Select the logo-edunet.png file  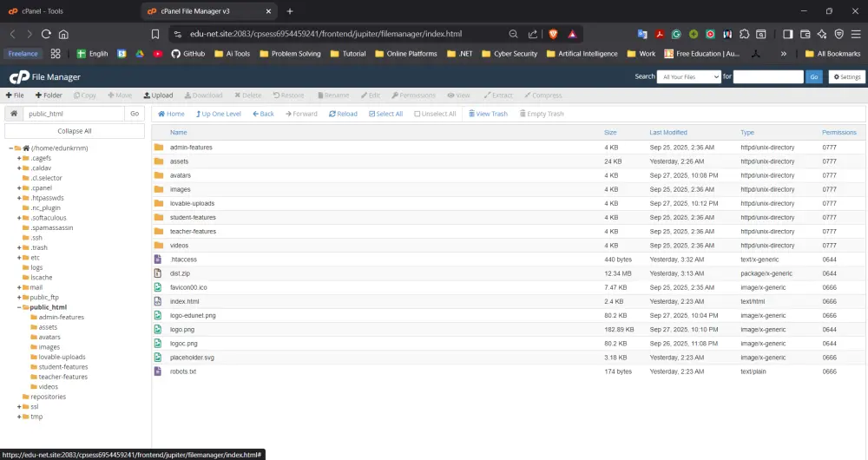tap(508, 316)
